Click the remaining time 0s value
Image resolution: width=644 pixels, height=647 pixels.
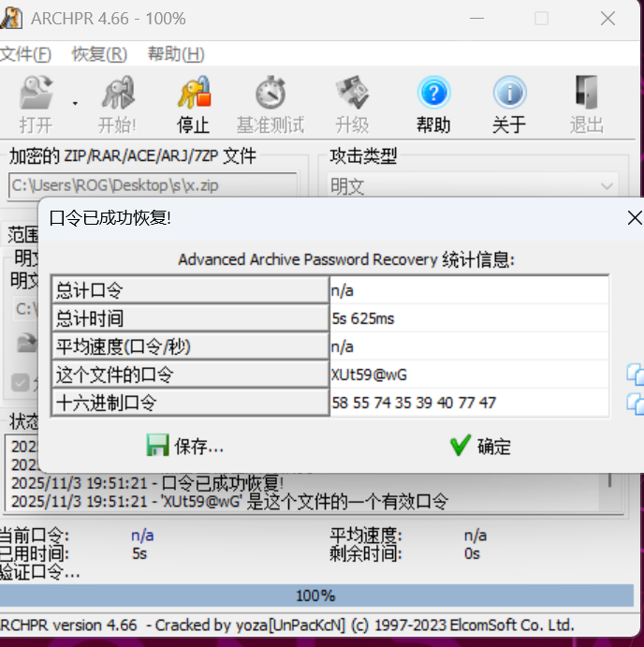(472, 553)
